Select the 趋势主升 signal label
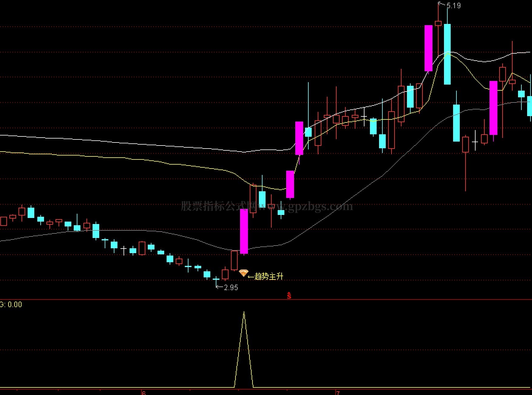This screenshot has height=395, width=532. coord(269,276)
